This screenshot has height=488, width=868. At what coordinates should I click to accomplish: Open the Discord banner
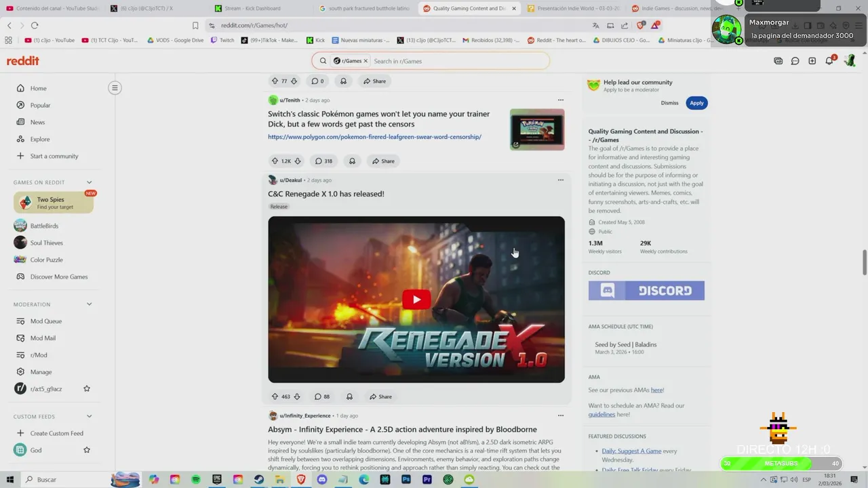(646, 291)
